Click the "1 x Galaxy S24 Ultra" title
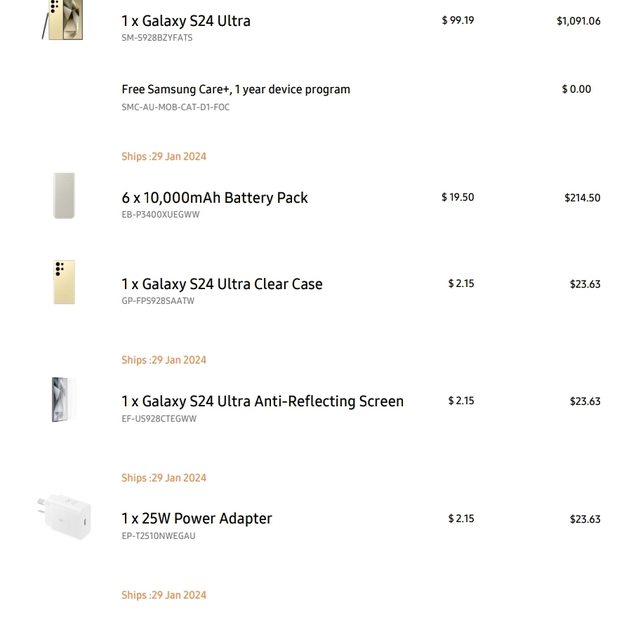The image size is (636, 640). click(186, 21)
